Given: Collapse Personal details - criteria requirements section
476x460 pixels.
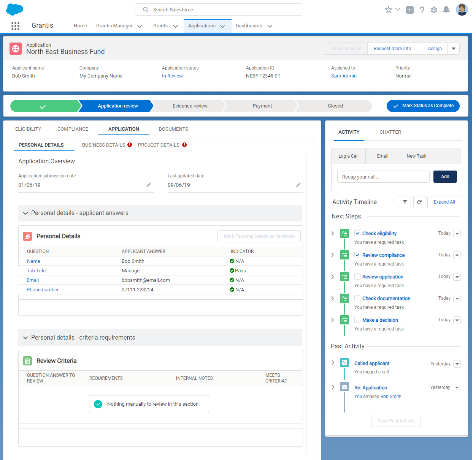Looking at the screenshot, I should (25, 338).
